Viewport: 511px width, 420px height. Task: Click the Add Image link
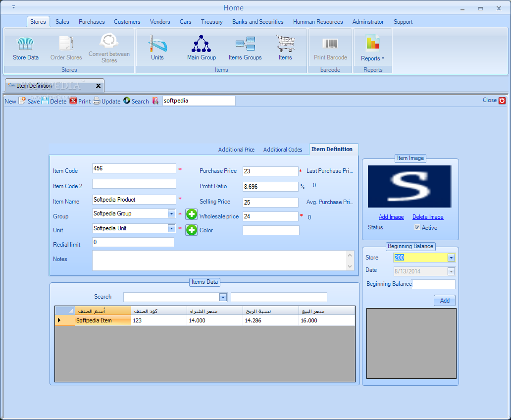coord(391,217)
